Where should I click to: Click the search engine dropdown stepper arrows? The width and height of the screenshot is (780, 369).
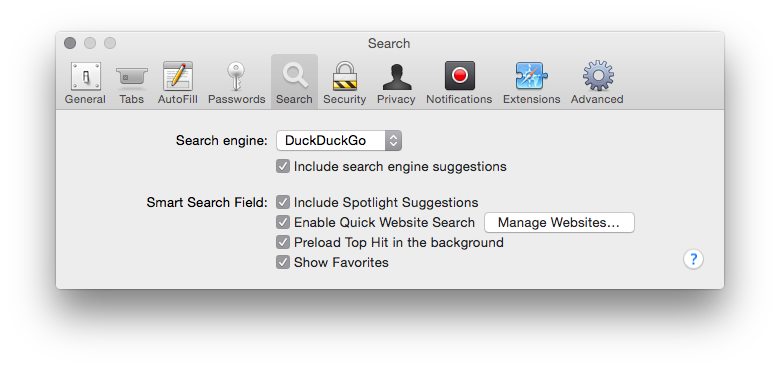click(x=393, y=141)
